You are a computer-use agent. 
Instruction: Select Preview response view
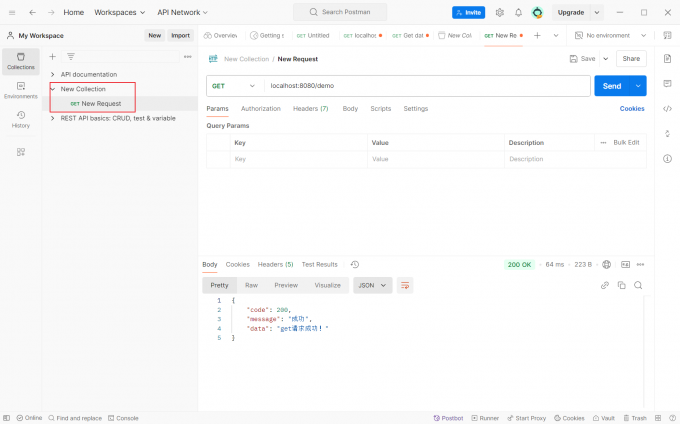(x=286, y=285)
